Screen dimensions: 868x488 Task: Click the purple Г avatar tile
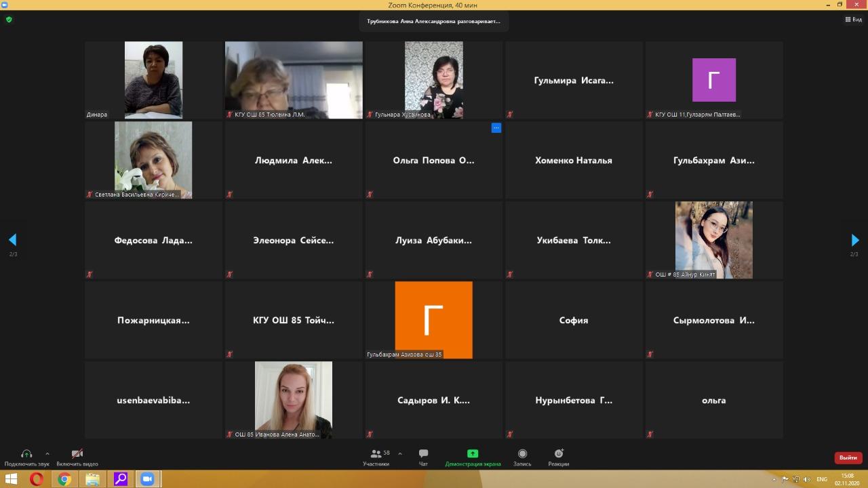coord(713,80)
